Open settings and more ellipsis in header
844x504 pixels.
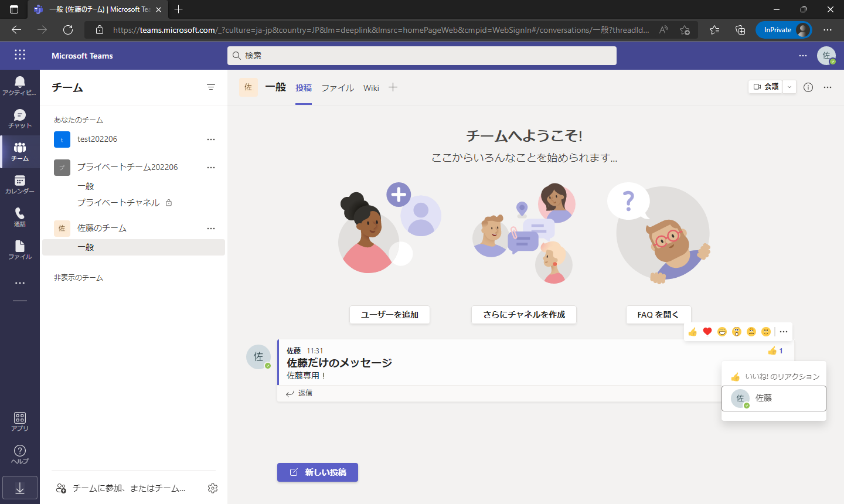tap(803, 56)
